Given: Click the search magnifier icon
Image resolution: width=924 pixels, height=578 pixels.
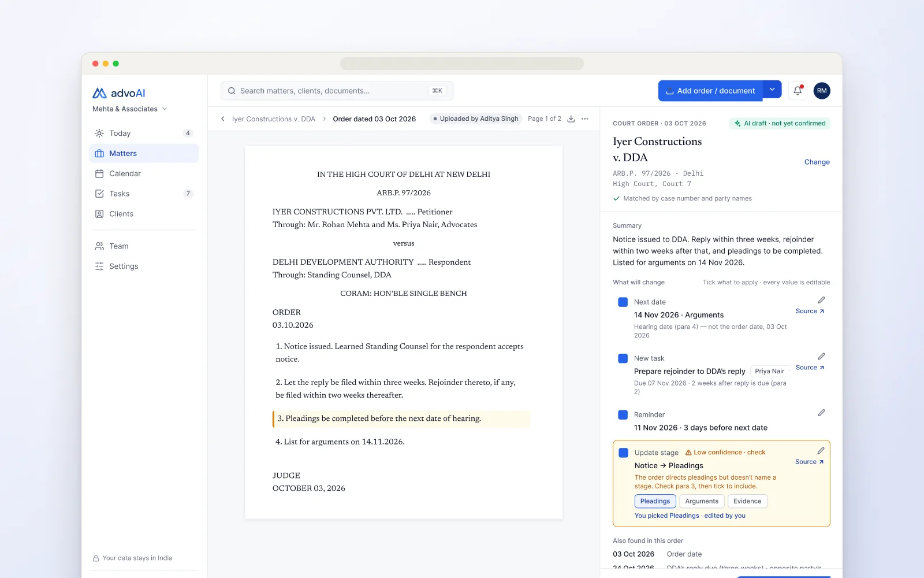Looking at the screenshot, I should (x=232, y=91).
